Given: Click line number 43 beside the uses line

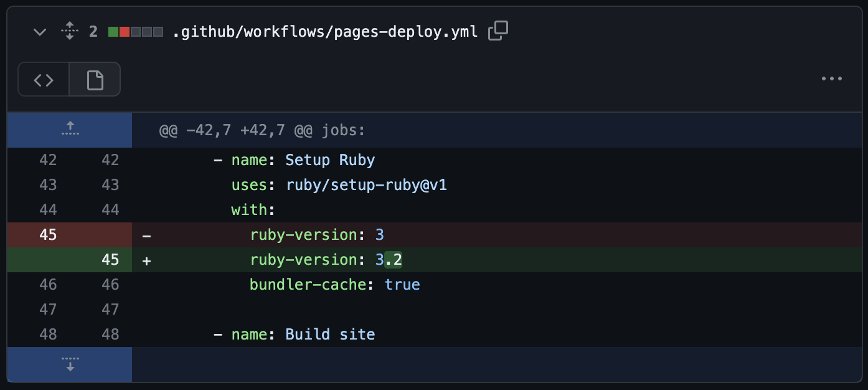Looking at the screenshot, I should tap(48, 184).
